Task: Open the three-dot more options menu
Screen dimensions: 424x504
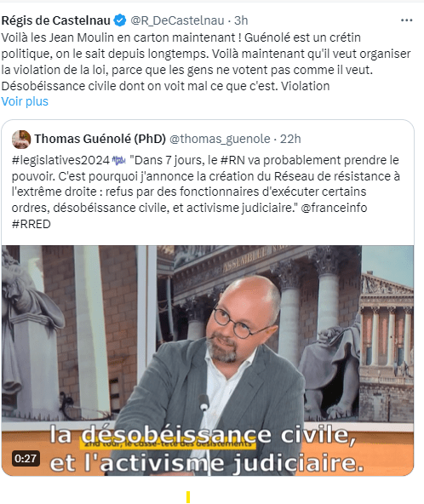Action: tap(406, 20)
